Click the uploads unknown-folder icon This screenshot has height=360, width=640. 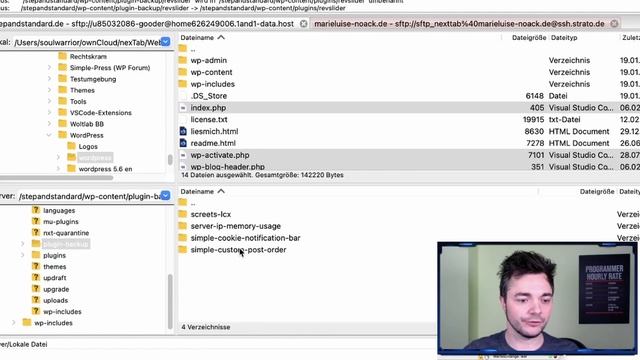point(36,300)
